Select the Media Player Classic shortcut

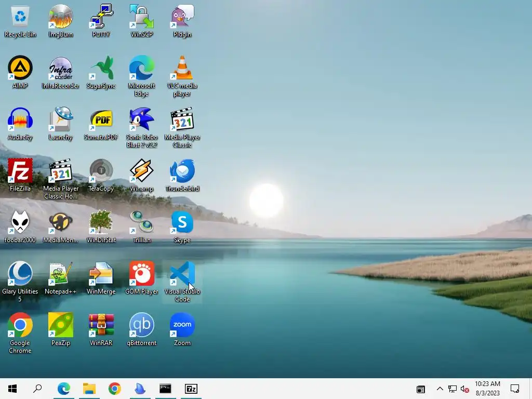coord(182,128)
